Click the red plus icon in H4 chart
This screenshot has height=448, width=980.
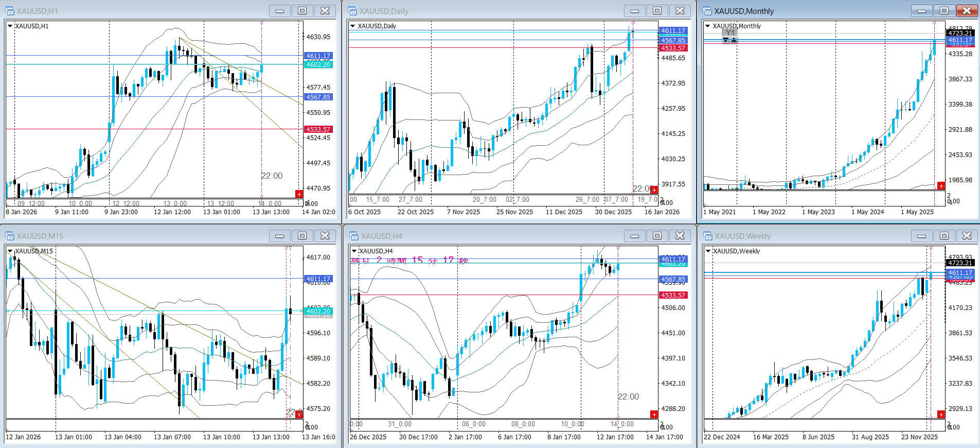pyautogui.click(x=654, y=415)
